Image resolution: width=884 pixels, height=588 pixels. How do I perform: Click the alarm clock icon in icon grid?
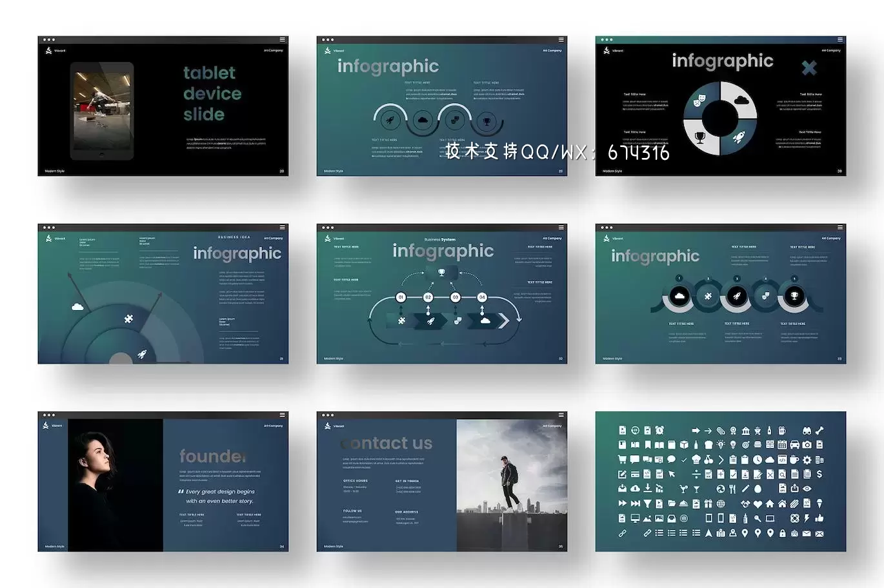pos(659,430)
